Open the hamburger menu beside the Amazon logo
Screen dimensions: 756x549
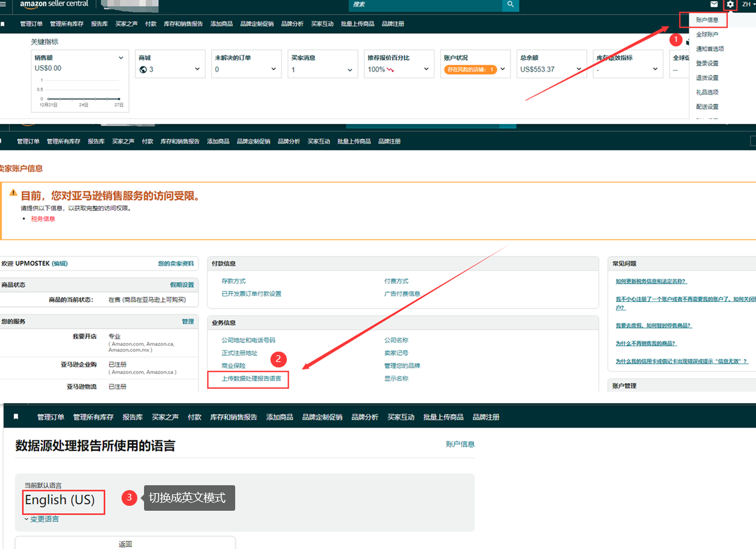pyautogui.click(x=3, y=4)
